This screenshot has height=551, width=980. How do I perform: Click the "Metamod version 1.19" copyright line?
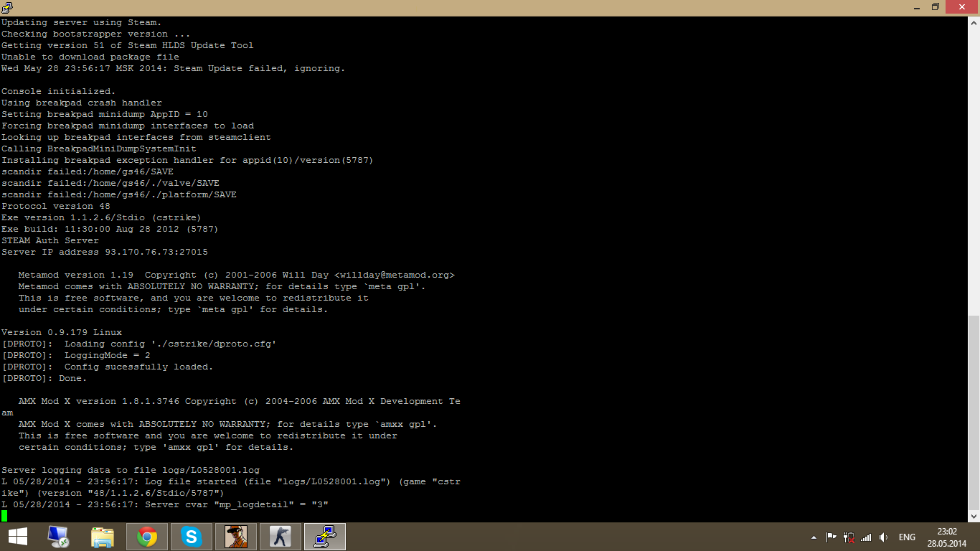(x=237, y=275)
